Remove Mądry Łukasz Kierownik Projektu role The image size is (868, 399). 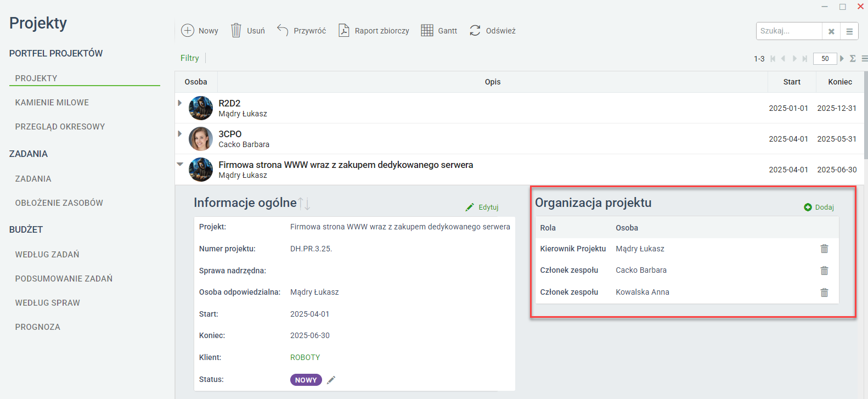[824, 249]
